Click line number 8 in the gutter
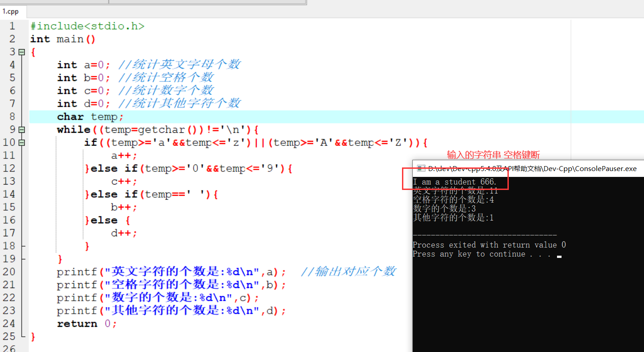The height and width of the screenshot is (352, 644). [12, 117]
